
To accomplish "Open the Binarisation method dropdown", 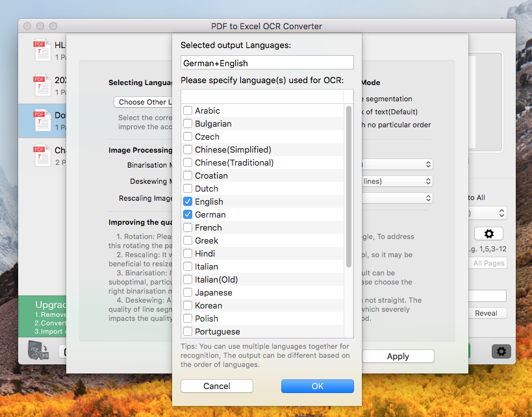I will coord(397,164).
